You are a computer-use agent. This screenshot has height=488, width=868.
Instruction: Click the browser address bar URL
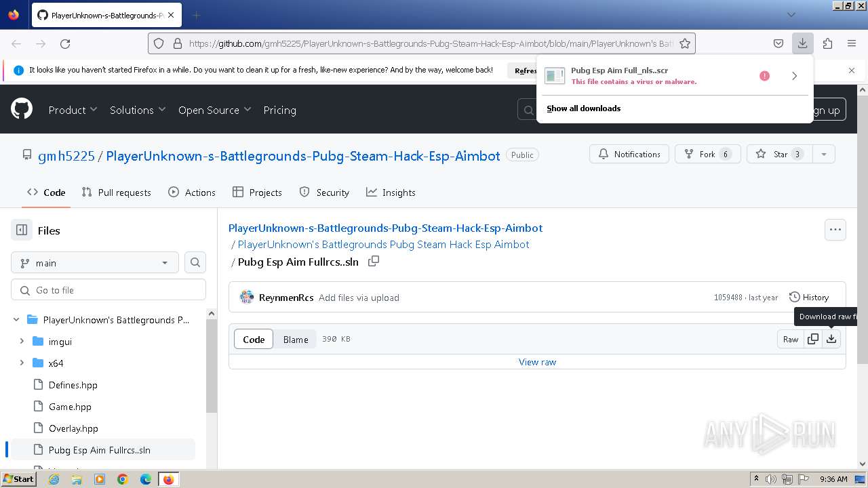point(431,43)
